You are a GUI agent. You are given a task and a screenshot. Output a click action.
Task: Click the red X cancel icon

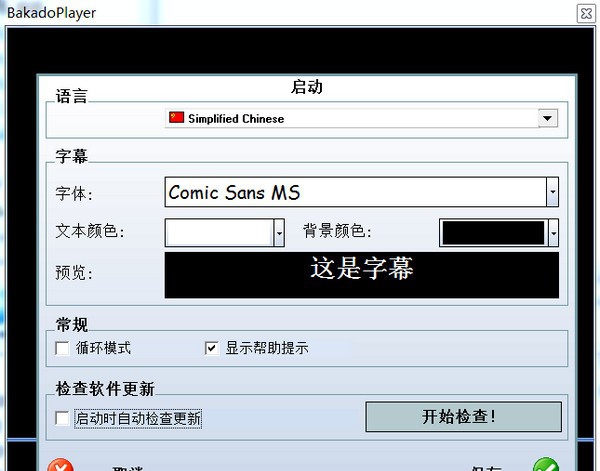click(x=60, y=464)
